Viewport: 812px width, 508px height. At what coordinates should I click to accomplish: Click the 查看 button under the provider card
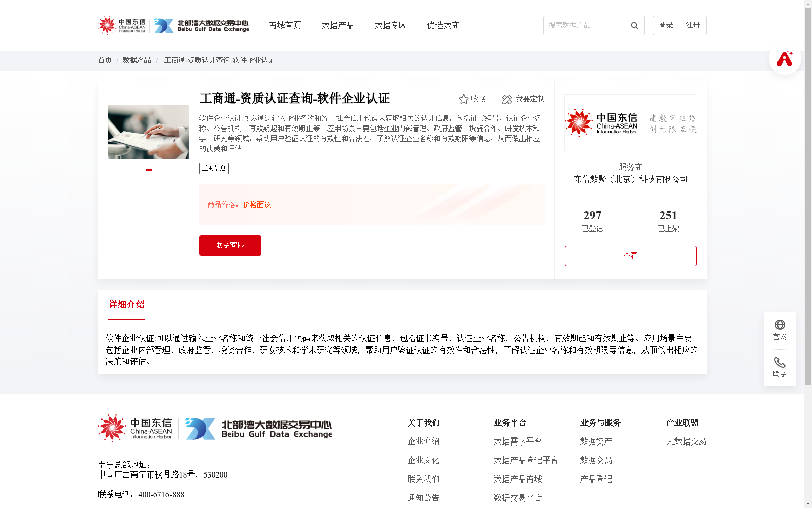631,256
